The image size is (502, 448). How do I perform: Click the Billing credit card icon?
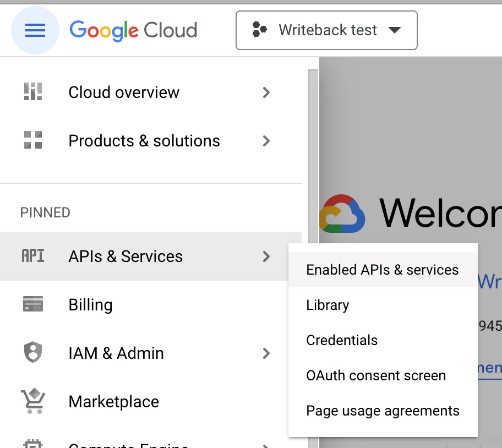click(x=33, y=304)
